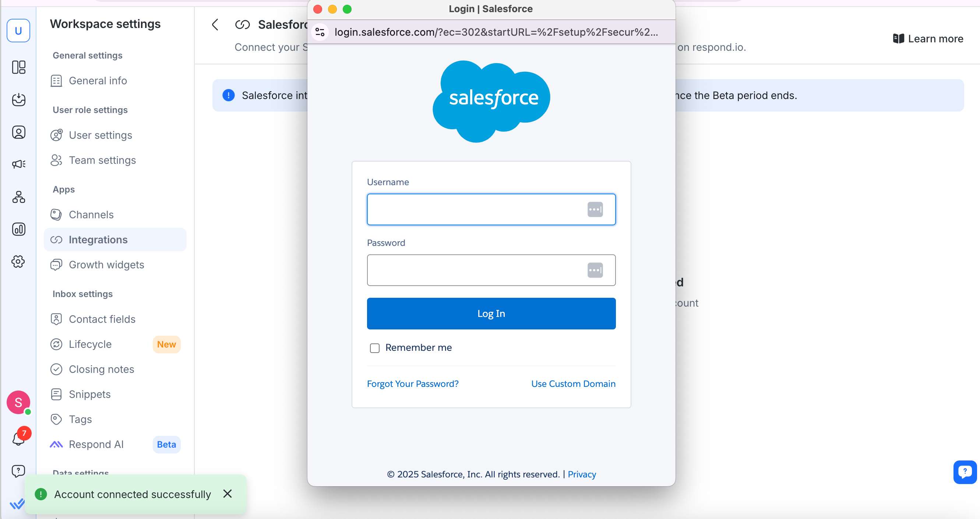Image resolution: width=980 pixels, height=519 pixels.
Task: Open the Reports chart icon
Action: tap(18, 229)
